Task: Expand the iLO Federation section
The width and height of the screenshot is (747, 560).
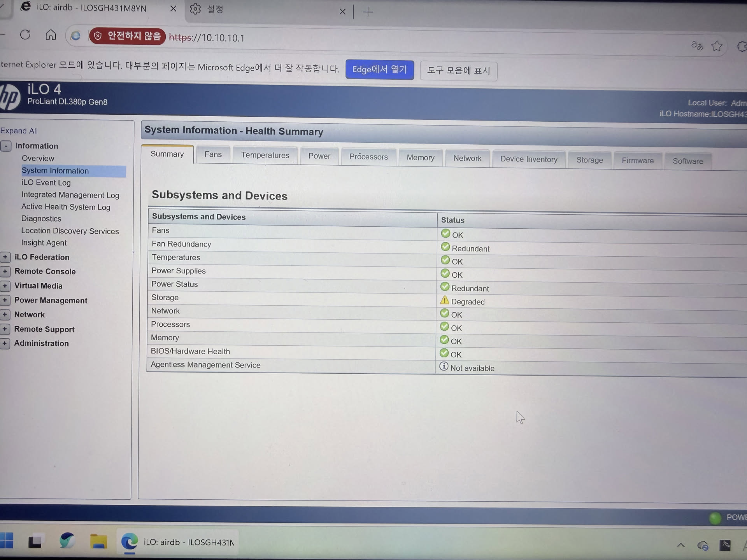Action: tap(5, 257)
